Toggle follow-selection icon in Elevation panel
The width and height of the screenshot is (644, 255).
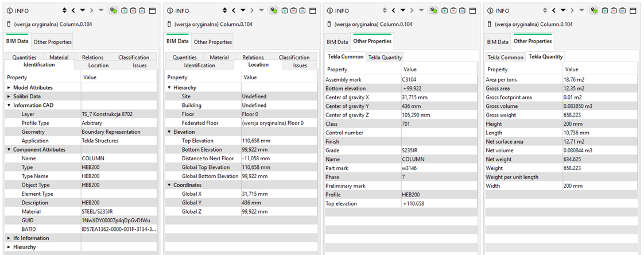[x=274, y=11]
